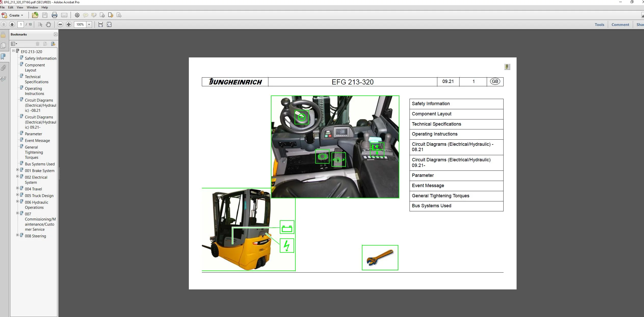
Task: Click the scrolling page fit-width icon
Action: 101,25
